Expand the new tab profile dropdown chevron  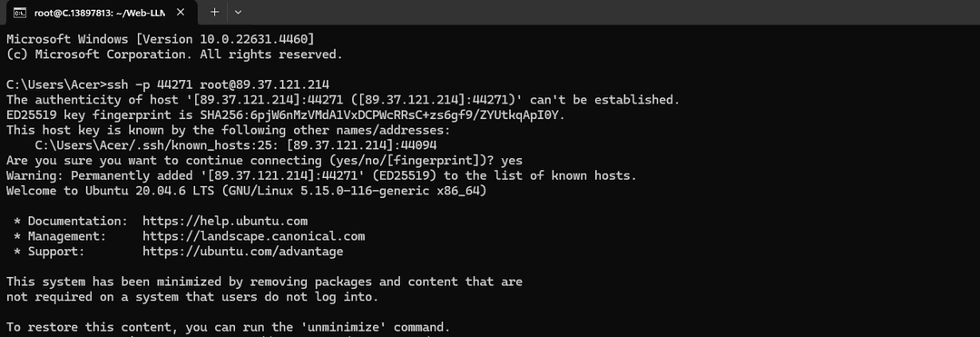pyautogui.click(x=238, y=12)
